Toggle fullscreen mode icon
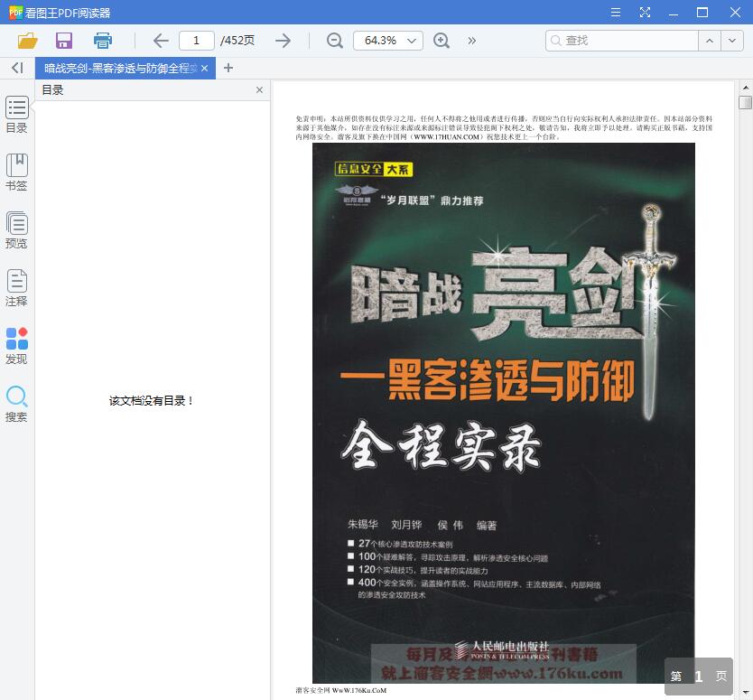The height and width of the screenshot is (700, 753). (x=645, y=13)
